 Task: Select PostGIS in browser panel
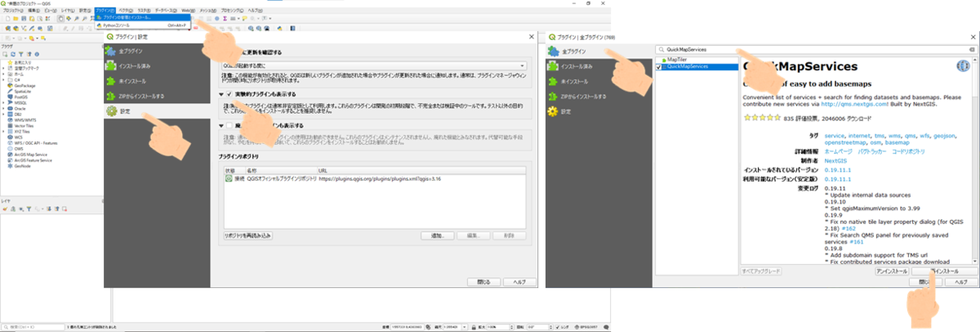(x=22, y=97)
